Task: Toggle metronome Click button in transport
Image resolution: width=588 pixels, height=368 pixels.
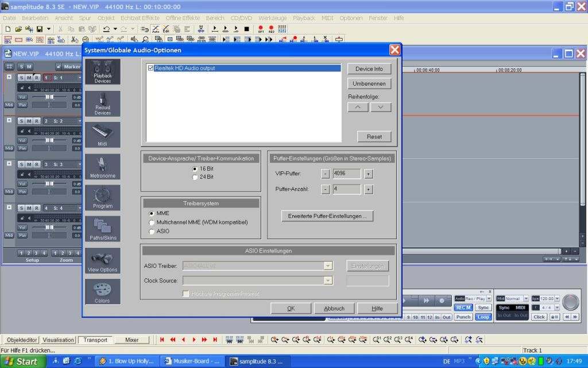Action: pyautogui.click(x=539, y=317)
